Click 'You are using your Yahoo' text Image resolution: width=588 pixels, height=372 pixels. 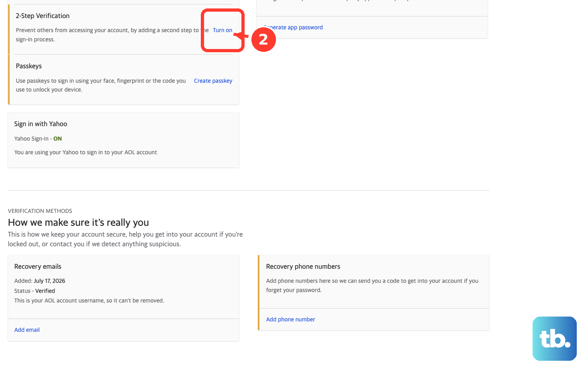click(86, 152)
